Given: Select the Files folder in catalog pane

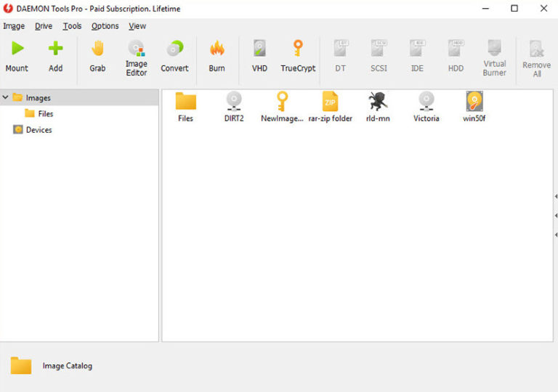Looking at the screenshot, I should click(x=186, y=107).
